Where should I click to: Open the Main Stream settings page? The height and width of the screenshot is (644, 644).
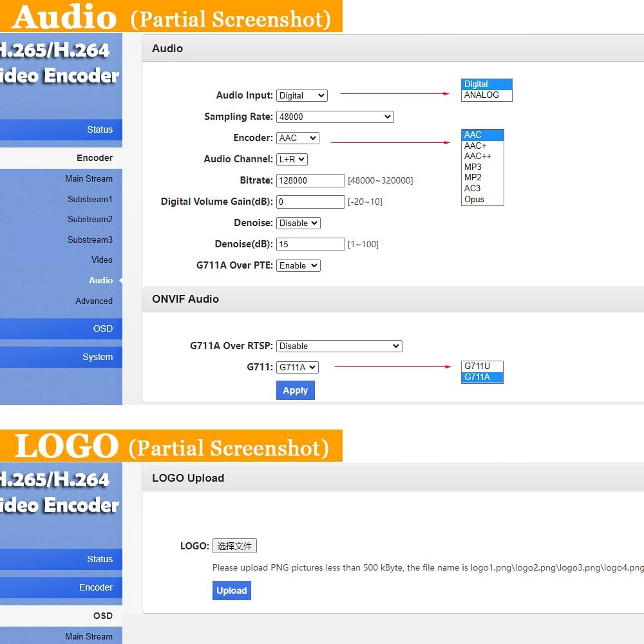point(90,178)
